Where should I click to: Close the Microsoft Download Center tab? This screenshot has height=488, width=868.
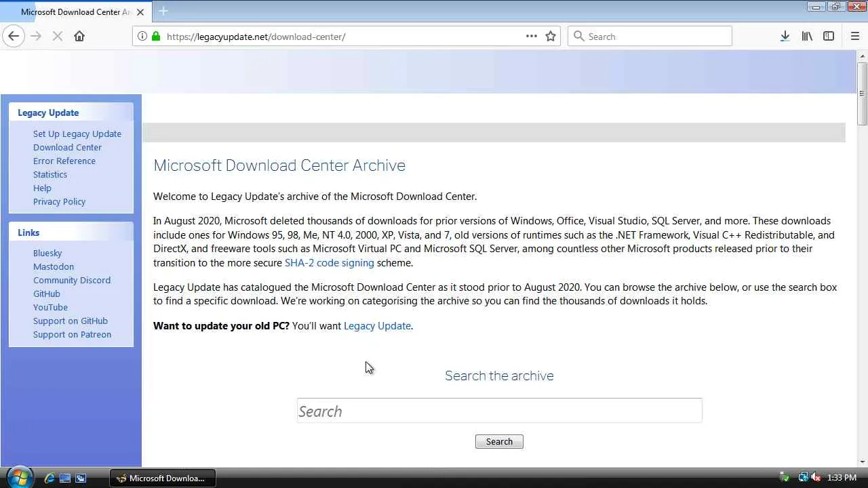pos(140,12)
